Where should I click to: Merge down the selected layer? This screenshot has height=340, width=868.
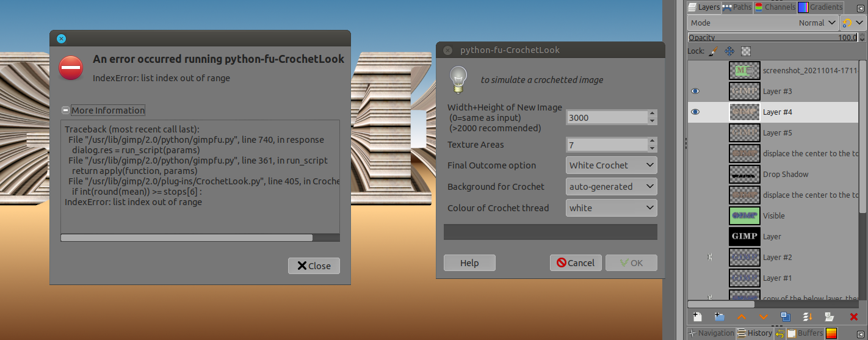tap(808, 317)
